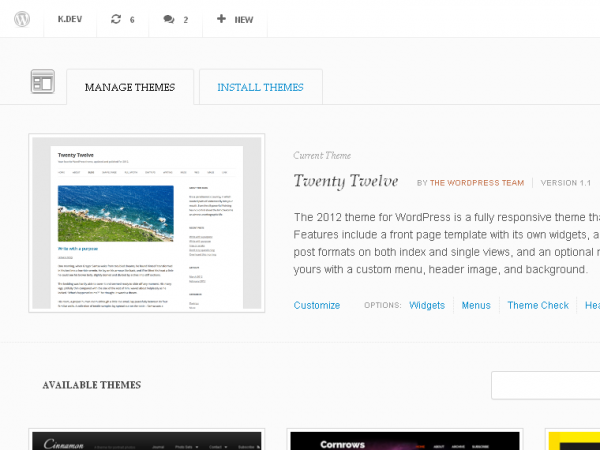Click the Current Theme label
The image size is (600, 450).
click(x=322, y=155)
